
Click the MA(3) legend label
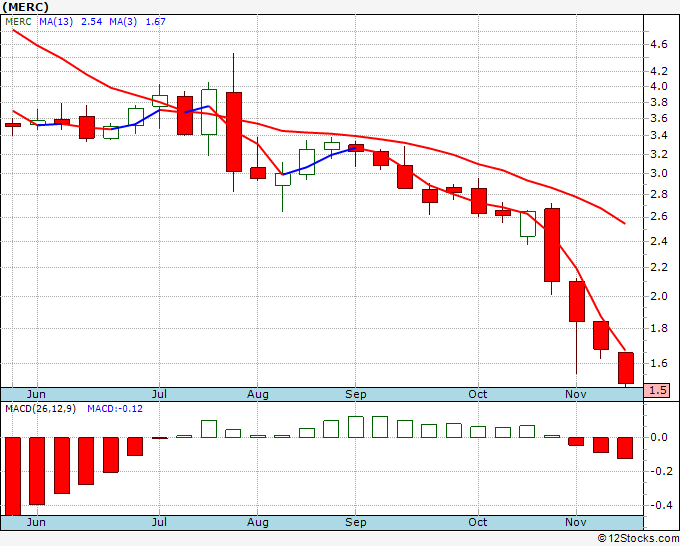pyautogui.click(x=123, y=22)
